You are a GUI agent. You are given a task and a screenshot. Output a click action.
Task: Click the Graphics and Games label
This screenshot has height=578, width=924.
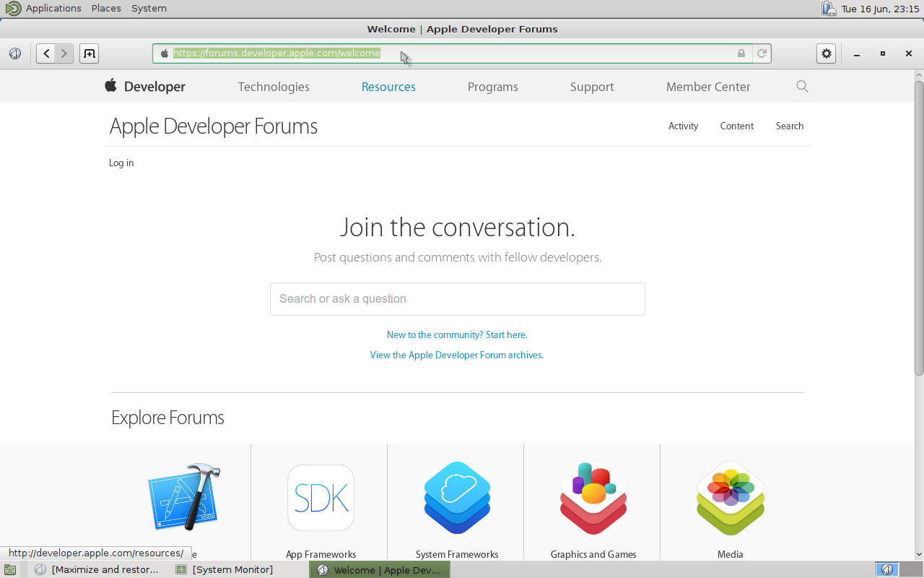pyautogui.click(x=593, y=554)
